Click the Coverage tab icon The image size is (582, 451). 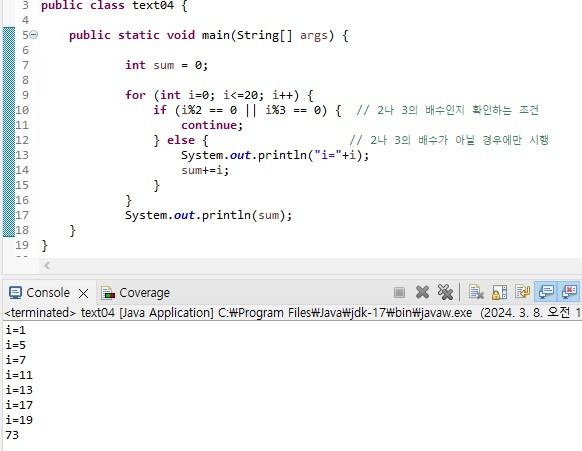click(108, 293)
